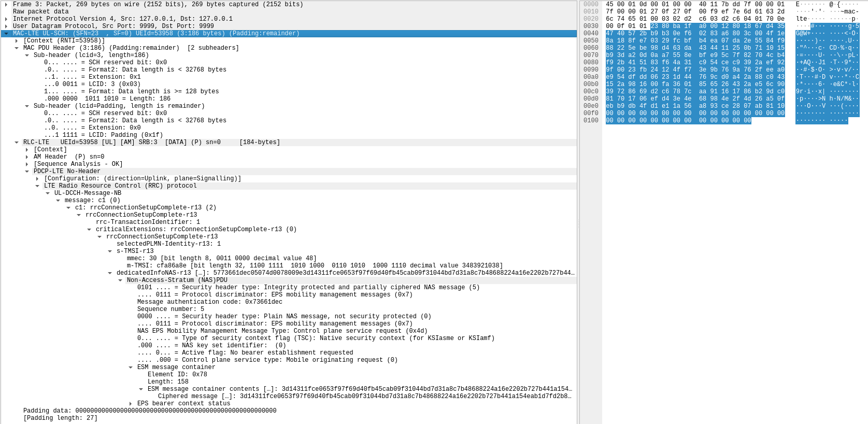Screen dimensions: 868x424
Task: Collapse the RLC-LTE section arrow
Action: click(x=17, y=142)
